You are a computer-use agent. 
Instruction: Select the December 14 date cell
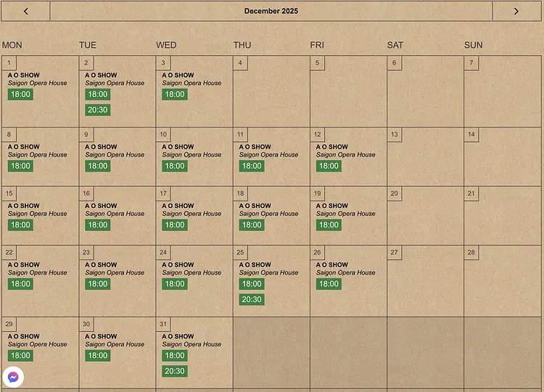point(502,157)
